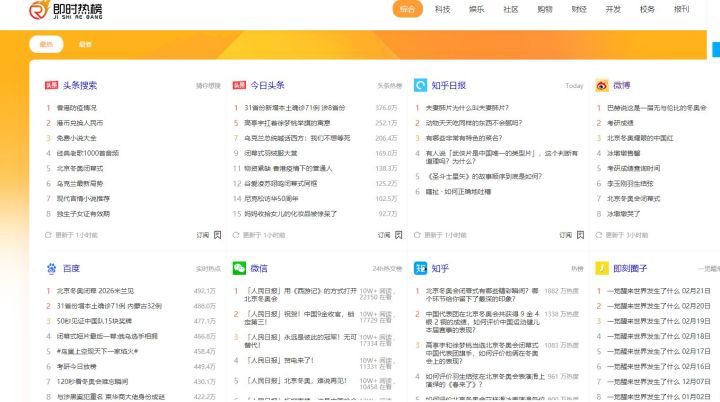
Task: Click 订阅 in the 知乎日报 card
Action: pyautogui.click(x=565, y=235)
